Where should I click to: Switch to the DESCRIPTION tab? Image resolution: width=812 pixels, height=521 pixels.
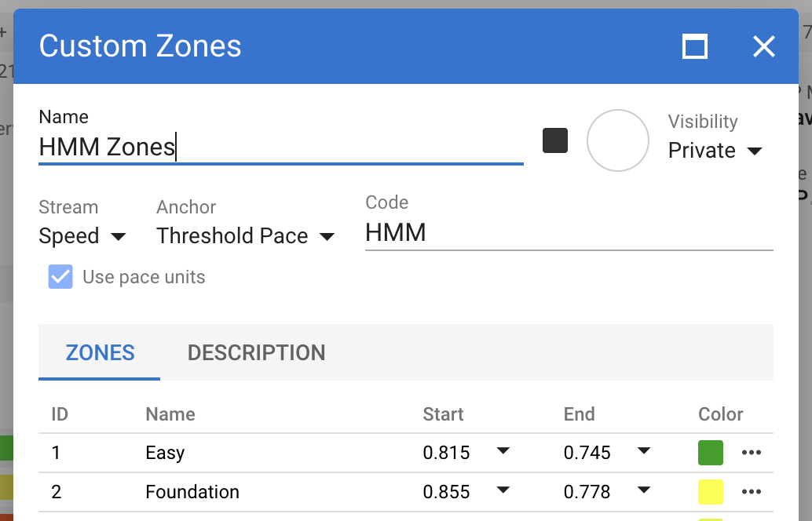point(256,353)
